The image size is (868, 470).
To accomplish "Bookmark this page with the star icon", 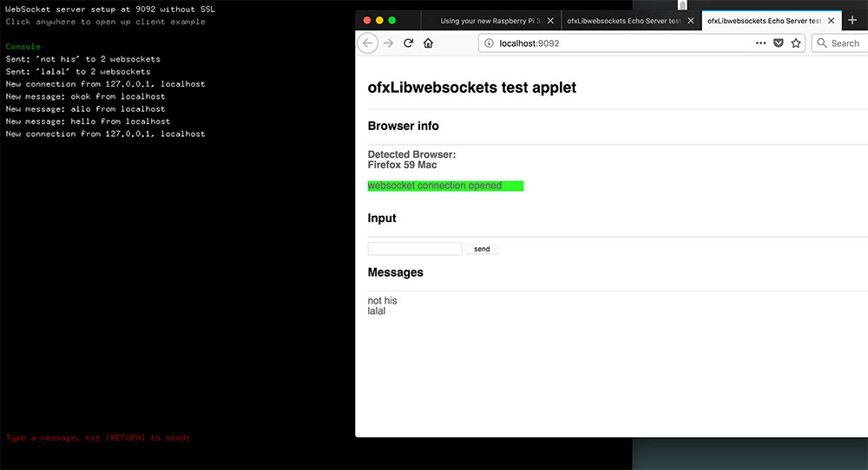I will point(796,43).
